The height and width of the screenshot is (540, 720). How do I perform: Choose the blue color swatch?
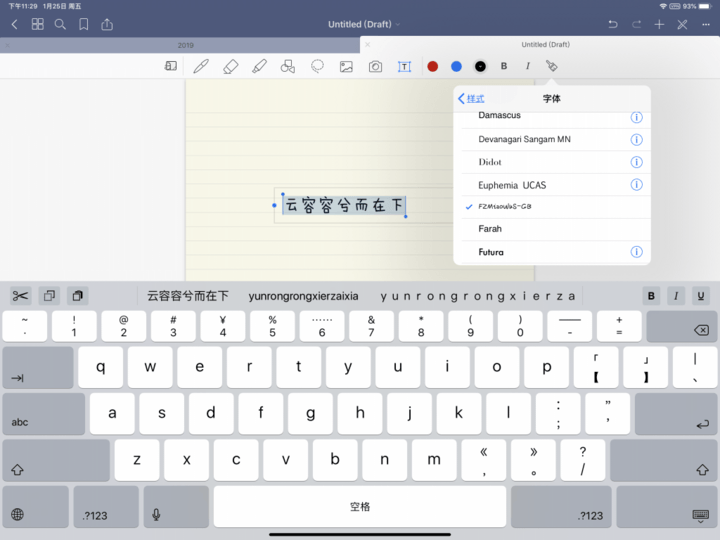[456, 67]
